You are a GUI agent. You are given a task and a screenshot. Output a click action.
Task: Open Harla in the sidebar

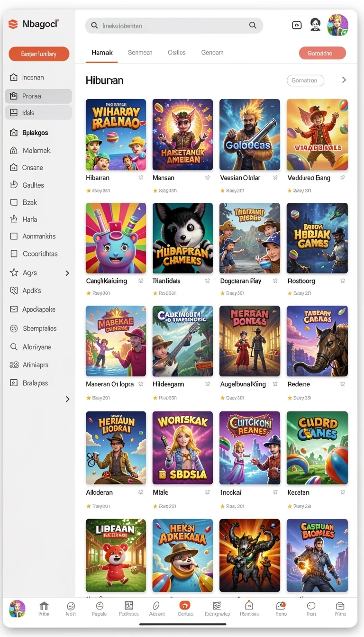point(29,219)
